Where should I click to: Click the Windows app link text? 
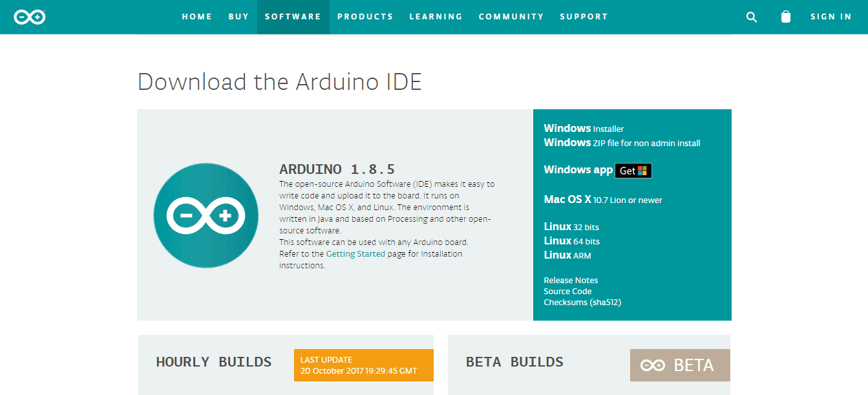point(578,170)
